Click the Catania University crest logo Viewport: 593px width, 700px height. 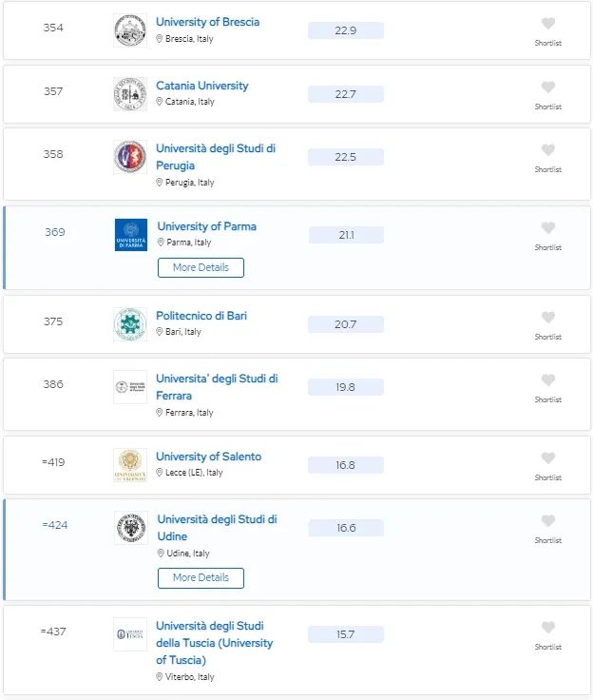click(130, 94)
